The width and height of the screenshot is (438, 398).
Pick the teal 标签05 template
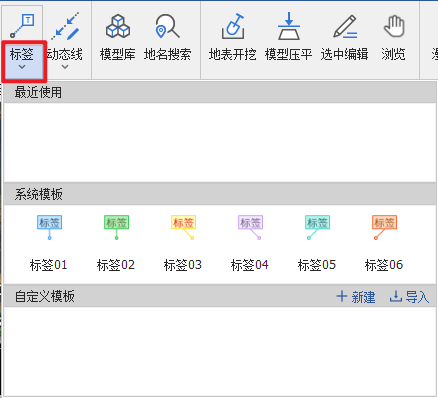(317, 243)
